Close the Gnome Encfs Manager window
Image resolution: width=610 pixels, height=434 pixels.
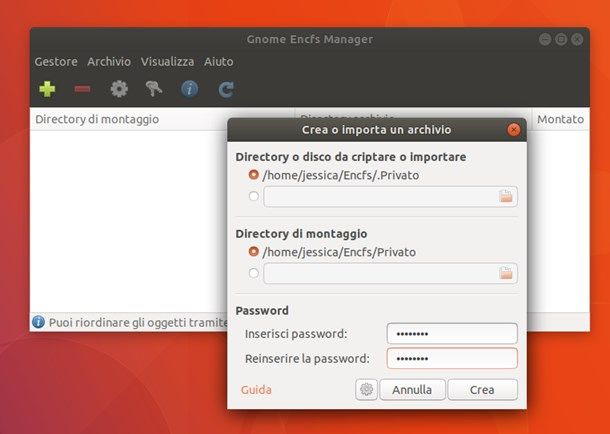[577, 39]
